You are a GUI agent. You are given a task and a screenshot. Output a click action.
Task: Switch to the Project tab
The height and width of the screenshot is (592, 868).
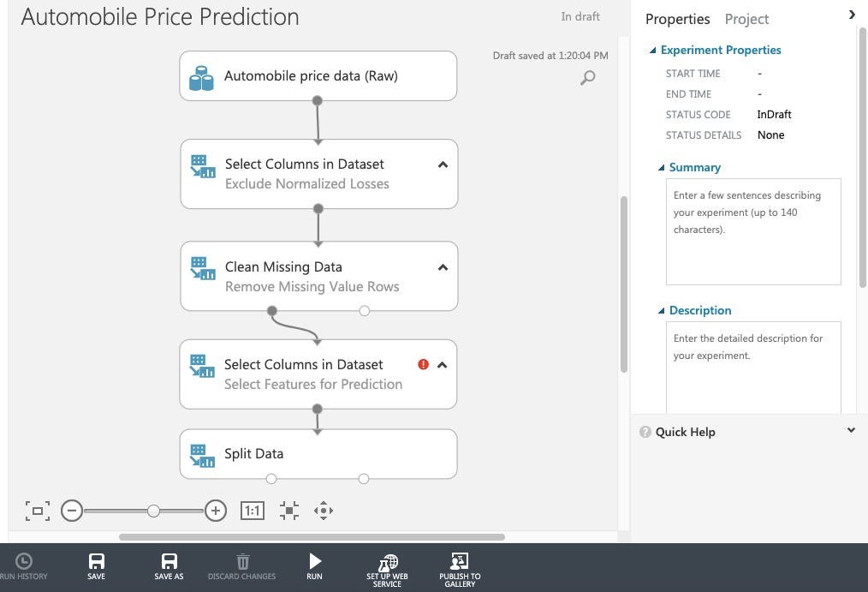[x=746, y=19]
